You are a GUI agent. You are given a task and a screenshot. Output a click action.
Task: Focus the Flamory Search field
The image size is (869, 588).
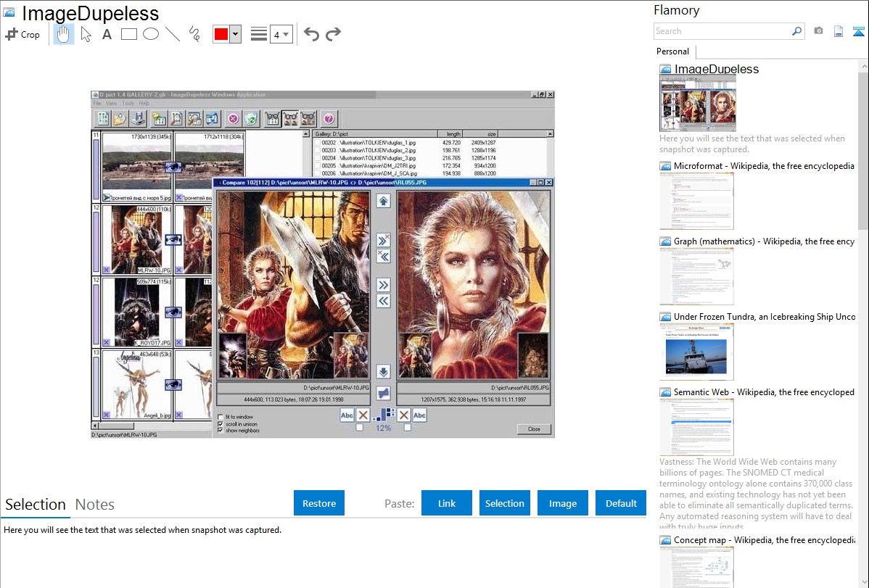pyautogui.click(x=722, y=31)
